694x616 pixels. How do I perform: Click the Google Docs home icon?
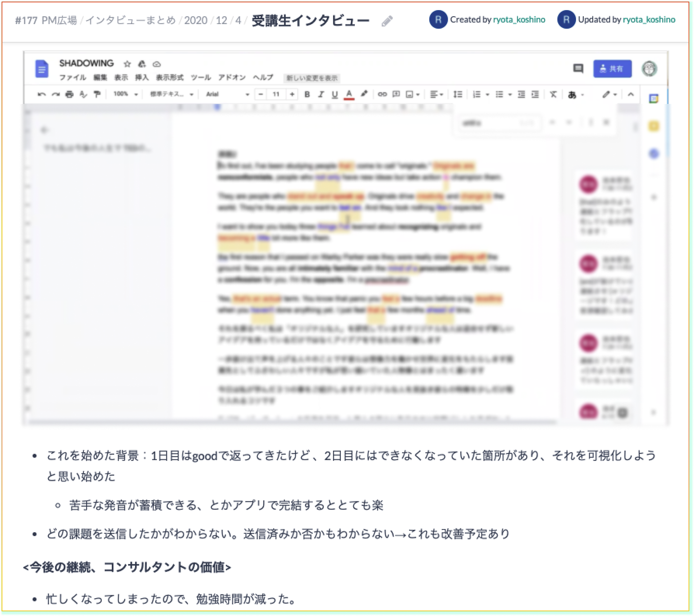(42, 68)
